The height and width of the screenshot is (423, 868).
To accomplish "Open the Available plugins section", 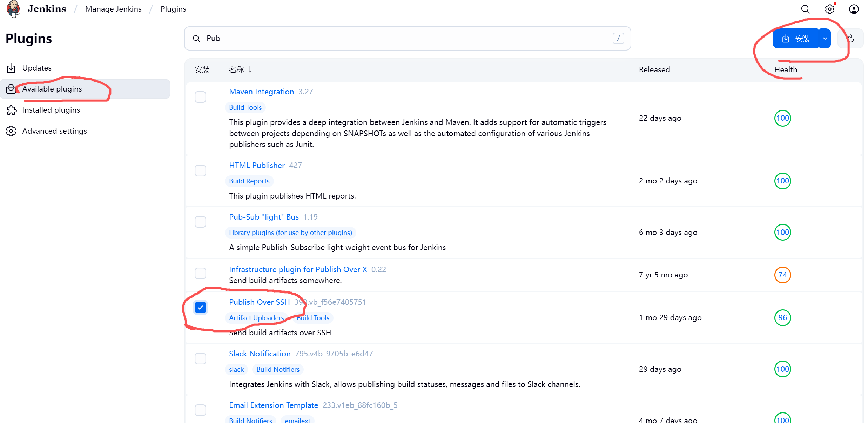I will [85, 89].
